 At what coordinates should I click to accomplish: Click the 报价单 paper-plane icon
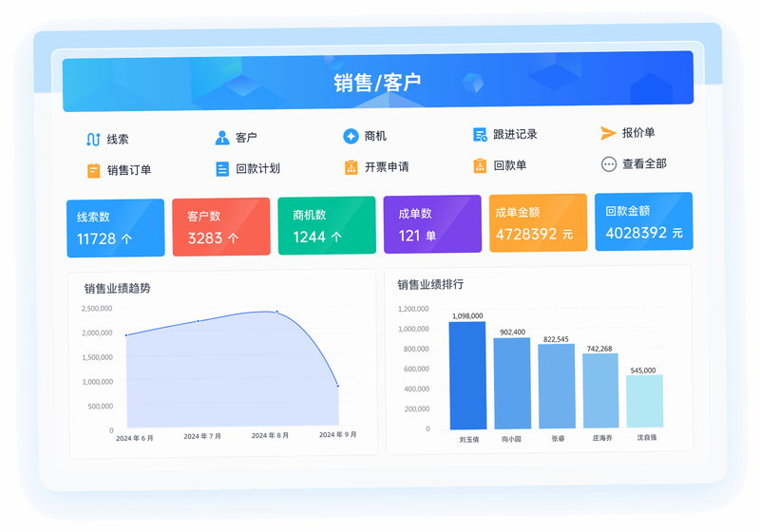[x=608, y=133]
